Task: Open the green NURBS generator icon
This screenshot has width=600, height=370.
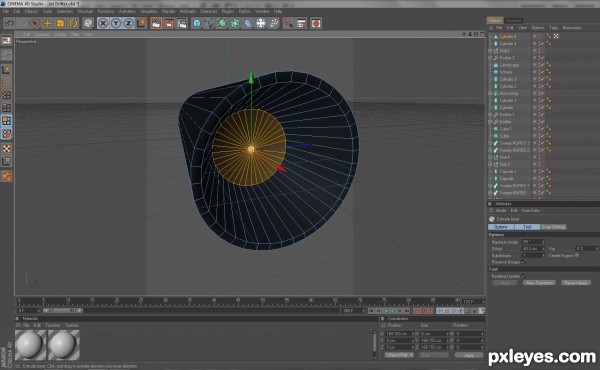Action: [x=222, y=23]
